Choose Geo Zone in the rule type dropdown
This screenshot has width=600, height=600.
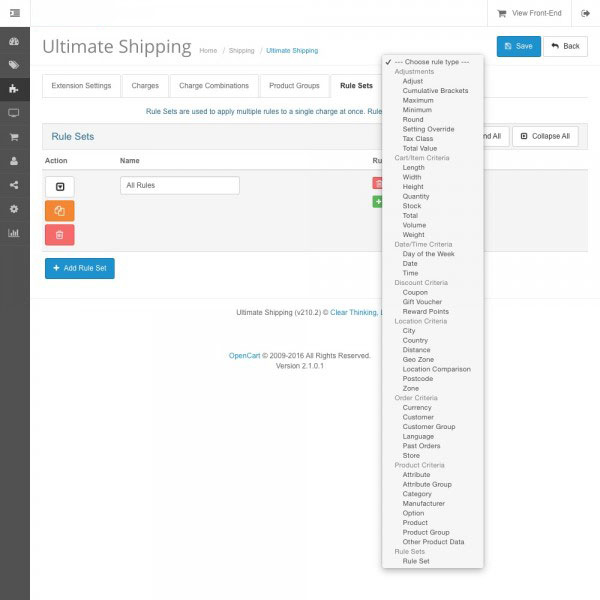point(418,359)
